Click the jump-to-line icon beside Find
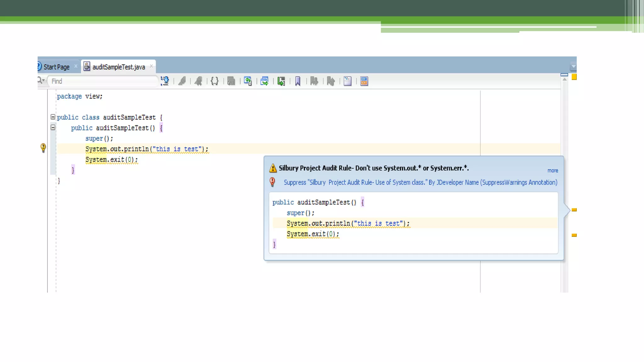Screen dimensions: 644x362 tap(165, 81)
